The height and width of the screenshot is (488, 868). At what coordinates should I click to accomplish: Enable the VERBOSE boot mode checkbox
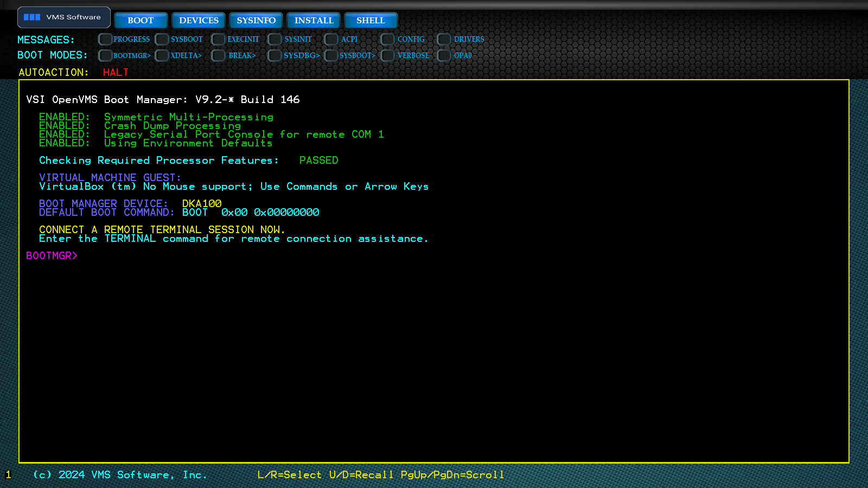pos(387,55)
